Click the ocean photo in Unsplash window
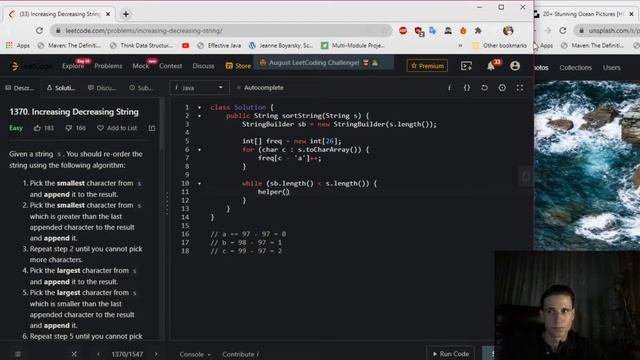The height and width of the screenshot is (360, 640). click(x=587, y=164)
